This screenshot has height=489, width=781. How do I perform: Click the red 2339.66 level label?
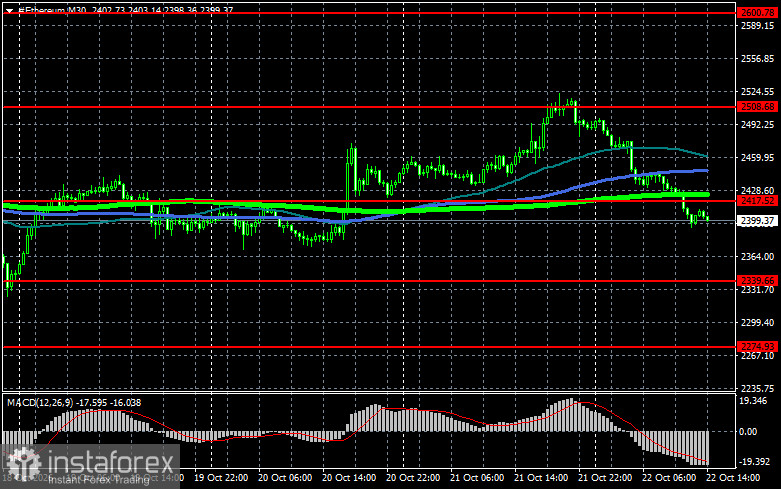tap(757, 281)
